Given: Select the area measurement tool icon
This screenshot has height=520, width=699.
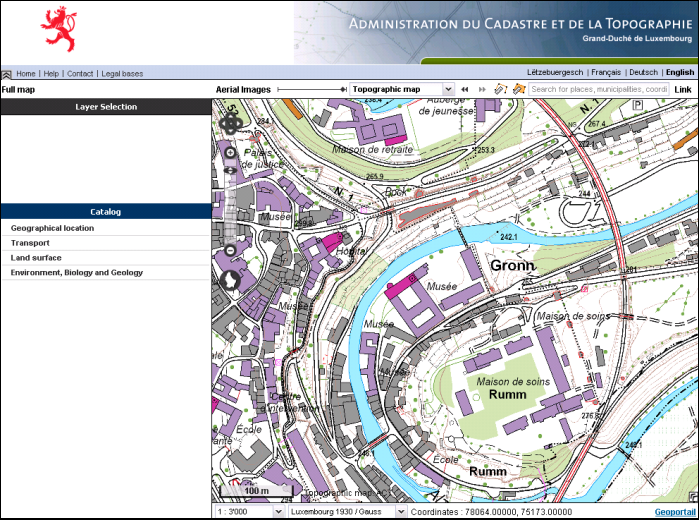Looking at the screenshot, I should point(519,89).
